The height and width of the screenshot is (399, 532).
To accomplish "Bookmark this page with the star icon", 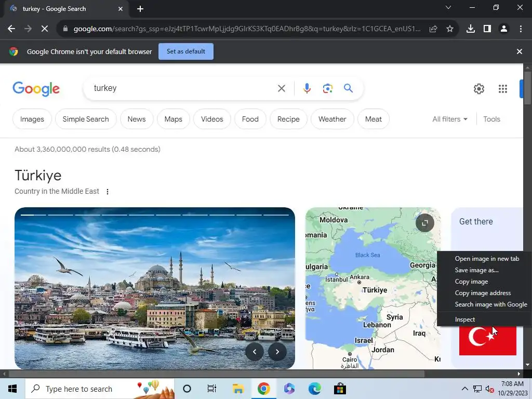I will (x=450, y=29).
